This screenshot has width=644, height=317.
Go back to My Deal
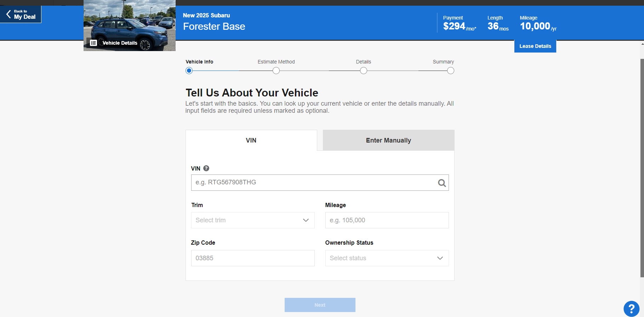click(x=21, y=14)
